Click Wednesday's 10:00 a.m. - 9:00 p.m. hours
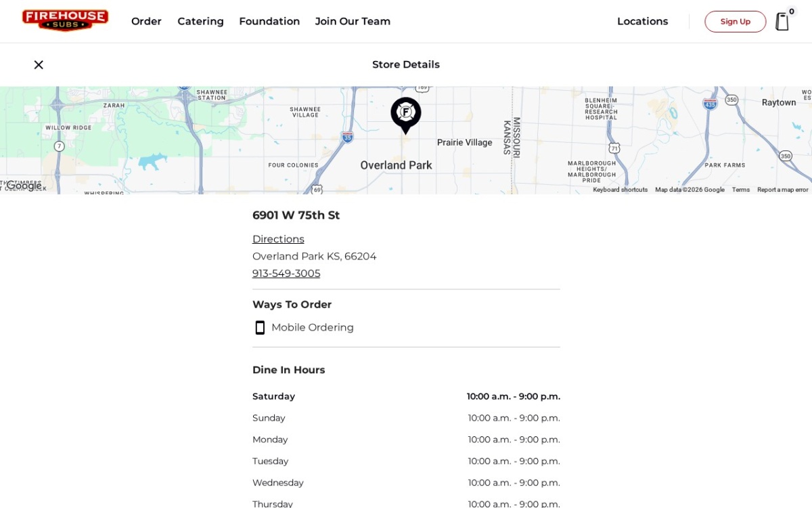Image resolution: width=812 pixels, height=508 pixels. [x=514, y=483]
